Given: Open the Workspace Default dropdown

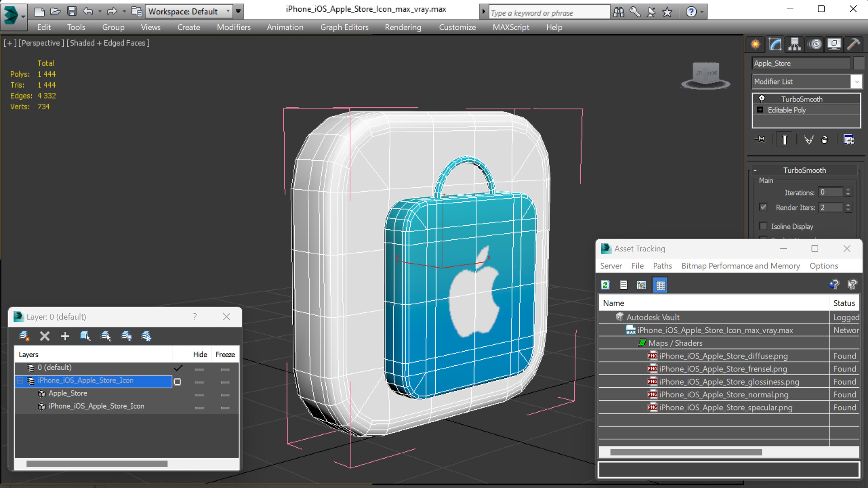Looking at the screenshot, I should pos(228,11).
